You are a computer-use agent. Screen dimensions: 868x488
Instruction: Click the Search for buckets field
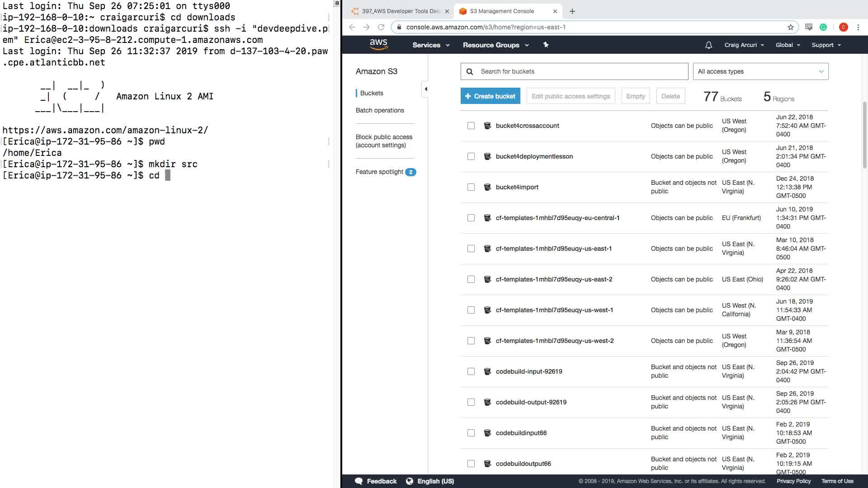pyautogui.click(x=581, y=71)
